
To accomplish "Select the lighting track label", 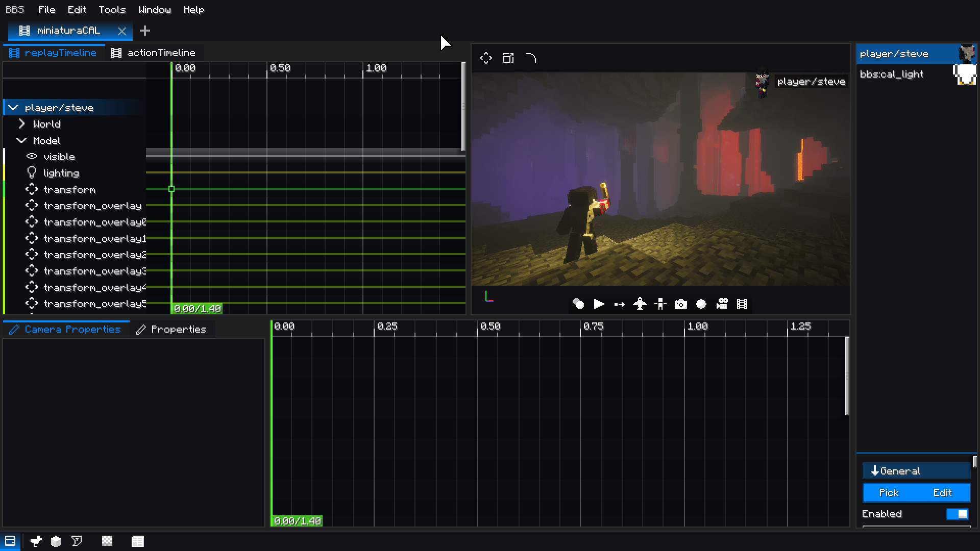I will [x=61, y=173].
